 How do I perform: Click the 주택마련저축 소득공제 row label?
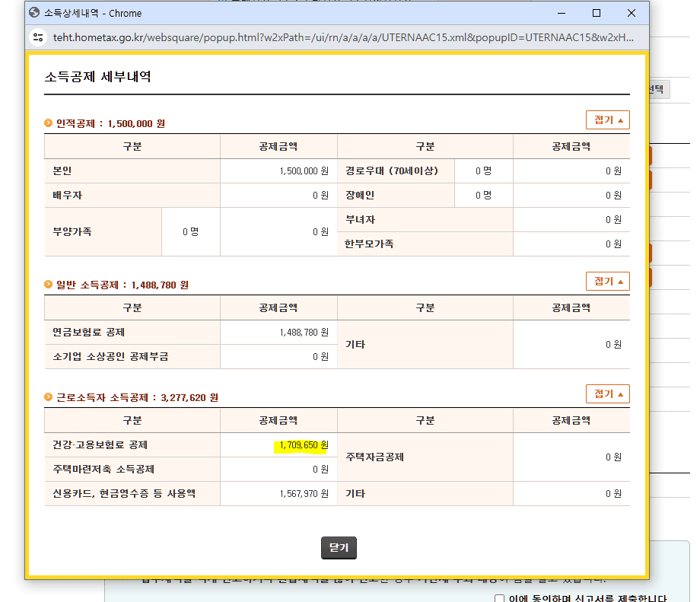click(x=103, y=469)
